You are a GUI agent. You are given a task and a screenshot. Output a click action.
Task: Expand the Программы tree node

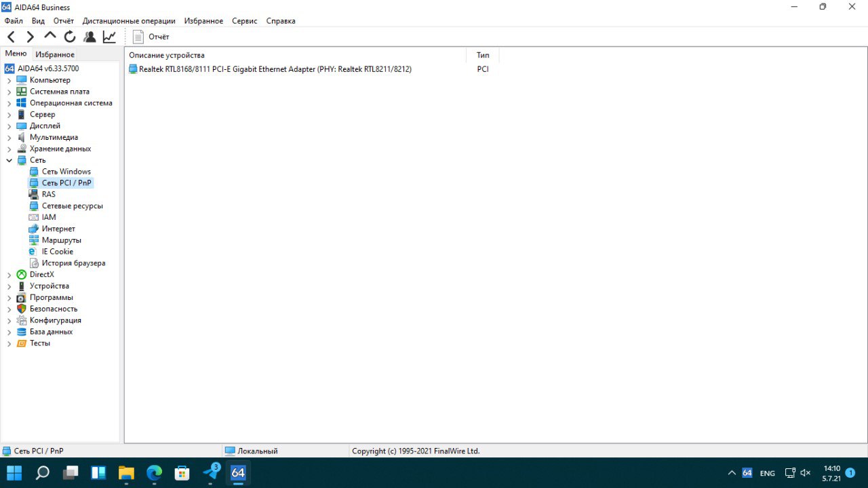pos(9,298)
